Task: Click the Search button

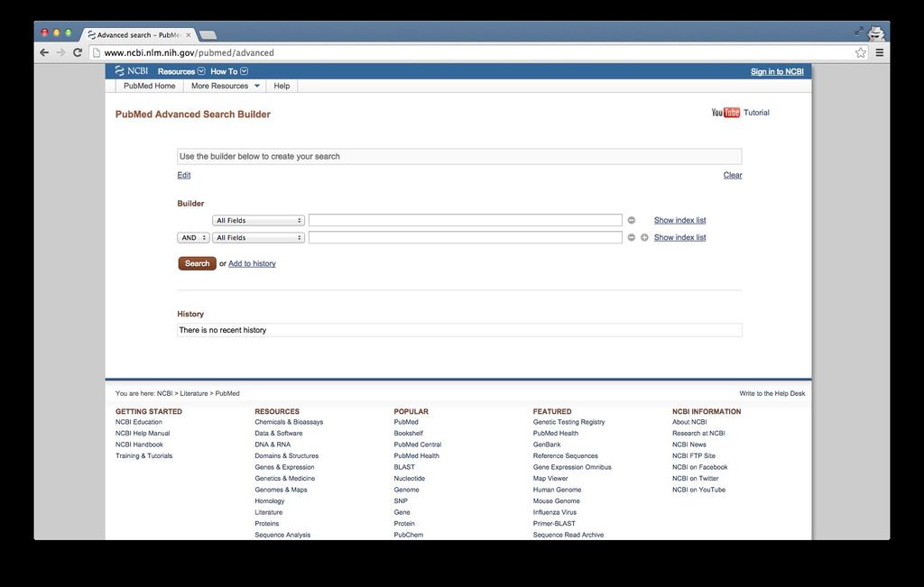Action: point(197,263)
